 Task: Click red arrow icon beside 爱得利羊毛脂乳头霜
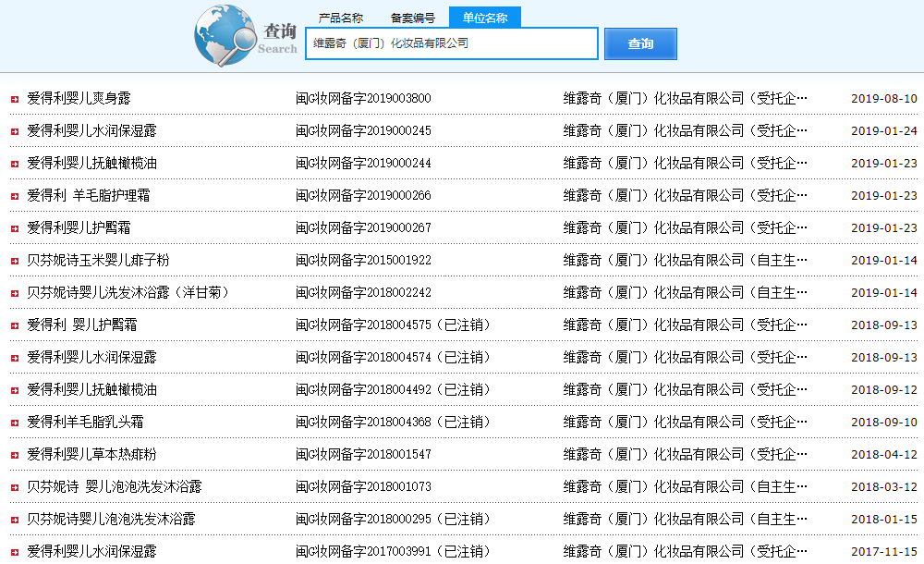tap(15, 423)
